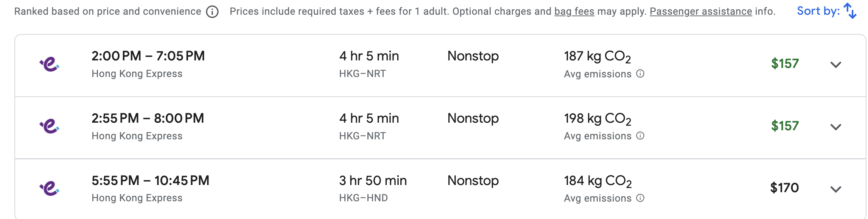Show emissions info for 184 kg flight
This screenshot has height=219, width=868.
coord(640,198)
